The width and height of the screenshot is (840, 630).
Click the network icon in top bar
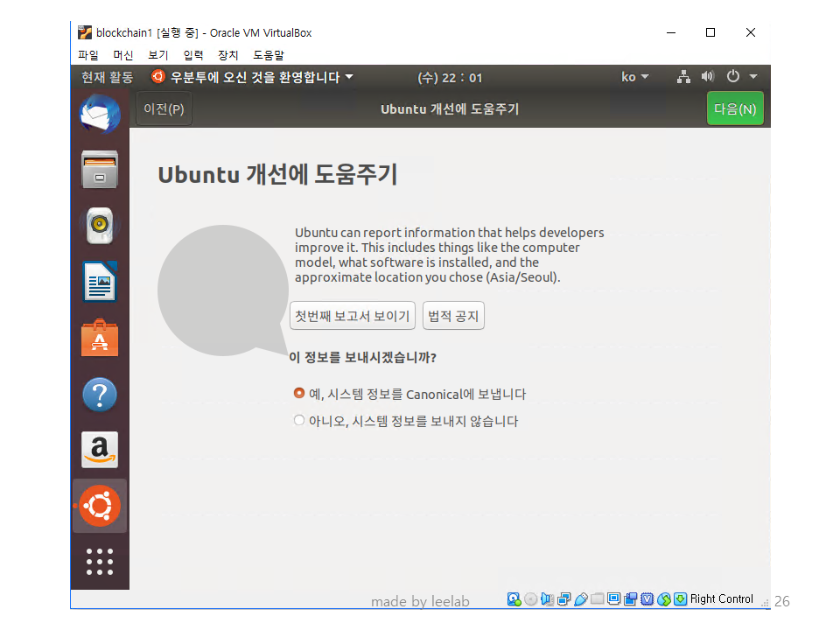pyautogui.click(x=683, y=77)
